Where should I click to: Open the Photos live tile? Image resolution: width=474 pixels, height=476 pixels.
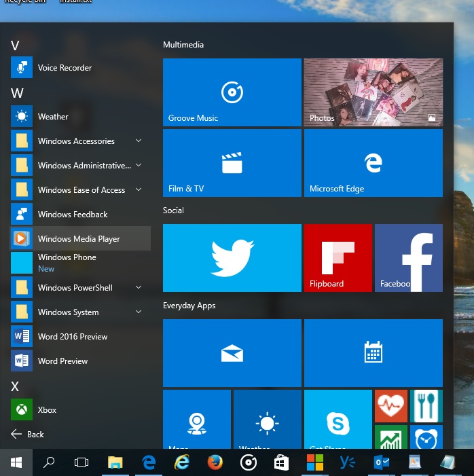click(373, 92)
